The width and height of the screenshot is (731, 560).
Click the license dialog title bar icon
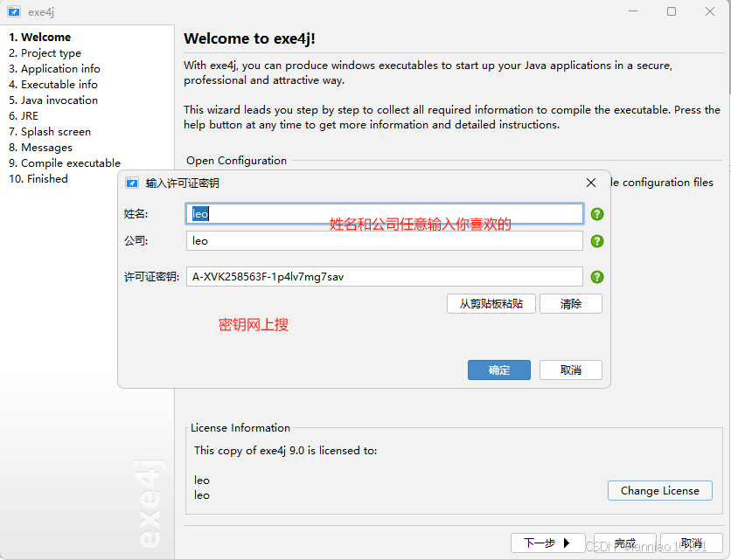[x=132, y=183]
